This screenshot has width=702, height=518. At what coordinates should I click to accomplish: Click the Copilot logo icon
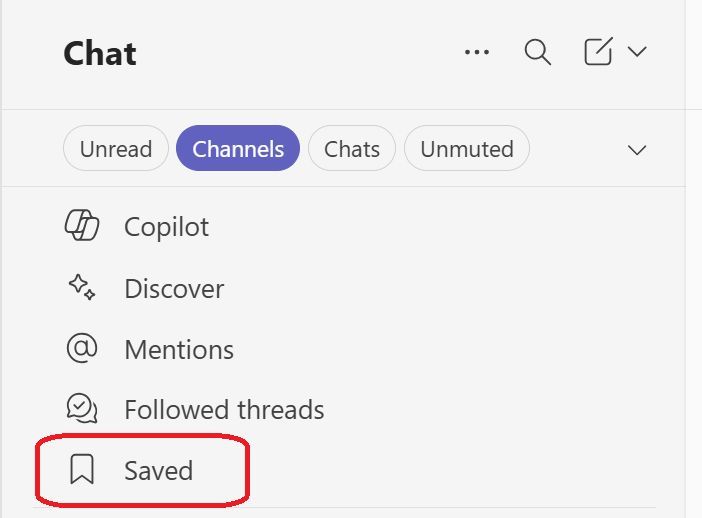click(x=82, y=225)
